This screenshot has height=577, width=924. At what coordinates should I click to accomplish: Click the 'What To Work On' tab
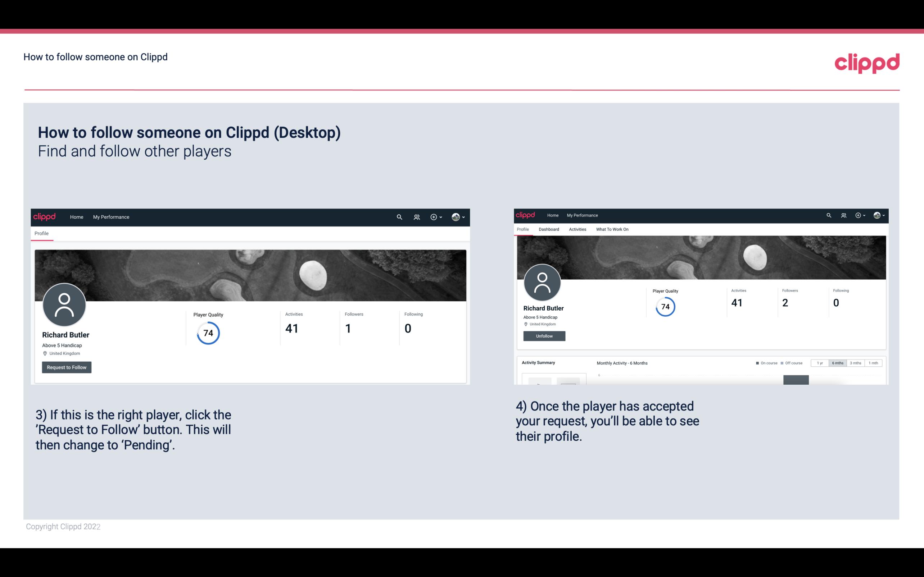pos(612,229)
